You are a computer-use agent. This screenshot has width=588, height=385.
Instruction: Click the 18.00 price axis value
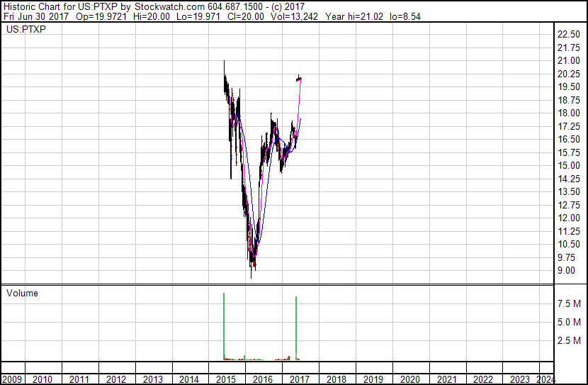click(569, 113)
